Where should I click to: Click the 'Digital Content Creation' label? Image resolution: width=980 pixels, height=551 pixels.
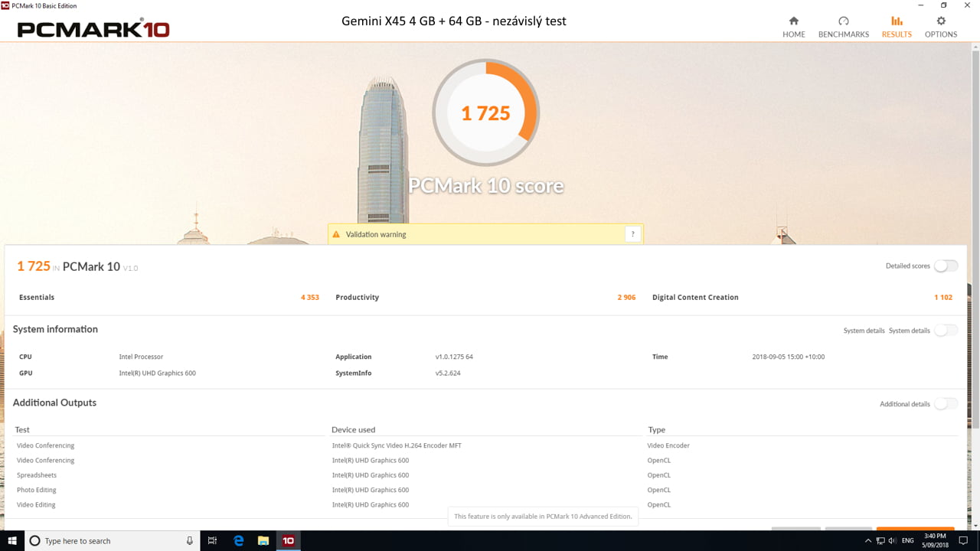[695, 297]
